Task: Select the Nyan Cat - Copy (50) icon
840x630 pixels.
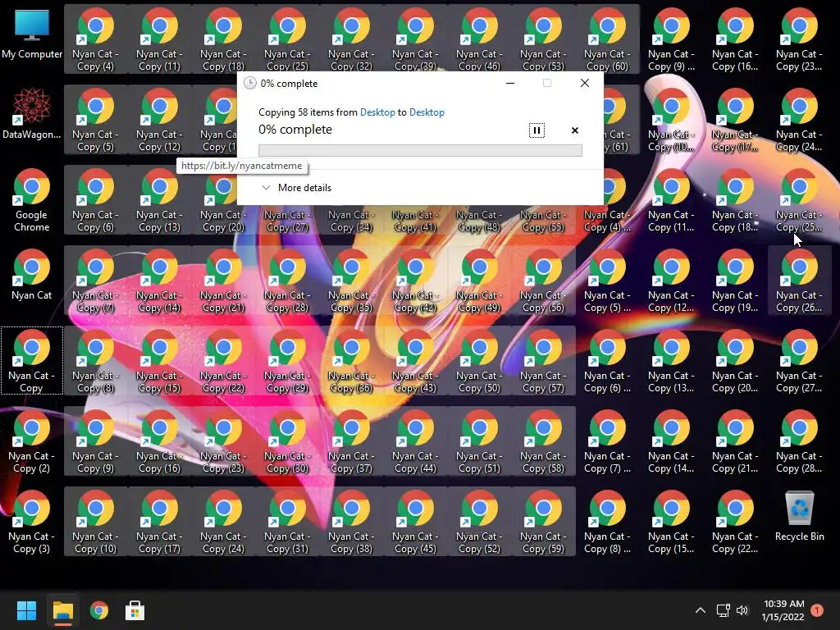Action: point(479,360)
